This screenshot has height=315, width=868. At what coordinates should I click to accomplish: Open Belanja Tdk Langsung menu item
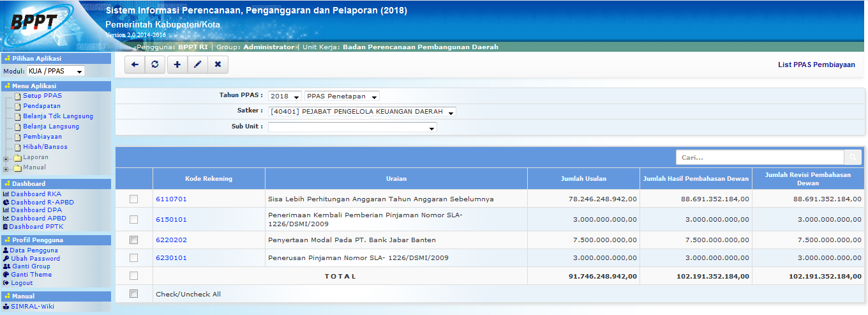(58, 116)
